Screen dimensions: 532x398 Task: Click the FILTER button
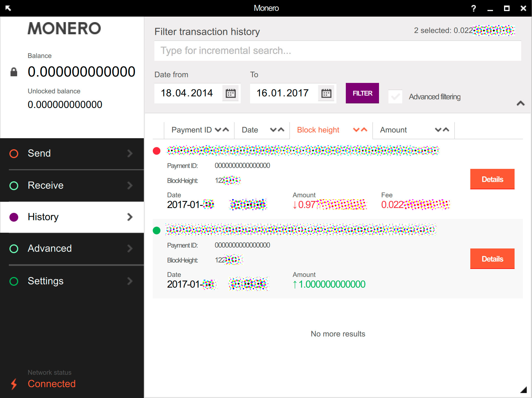click(x=362, y=93)
